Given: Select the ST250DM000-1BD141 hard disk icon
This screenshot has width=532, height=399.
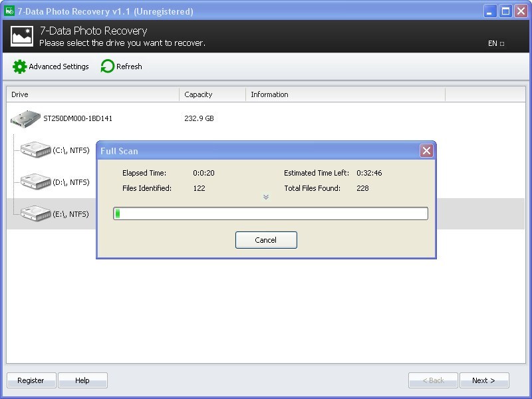Looking at the screenshot, I should coord(25,119).
